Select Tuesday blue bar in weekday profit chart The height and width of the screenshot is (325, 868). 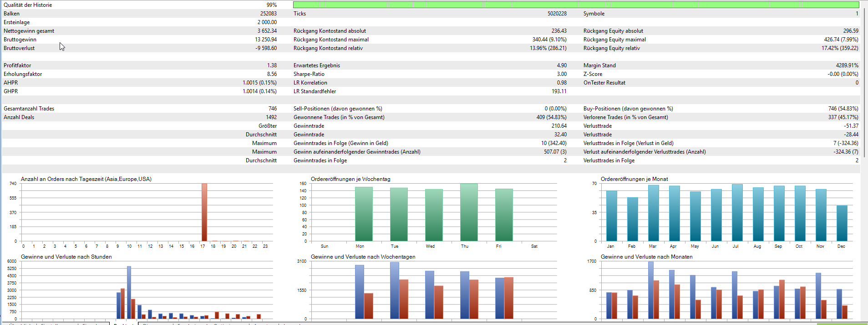point(394,290)
